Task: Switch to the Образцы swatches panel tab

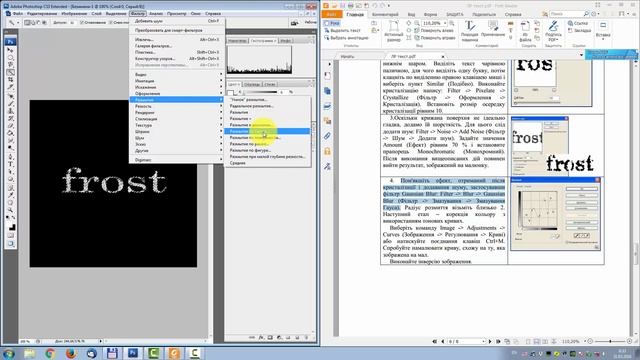Action: (x=252, y=84)
